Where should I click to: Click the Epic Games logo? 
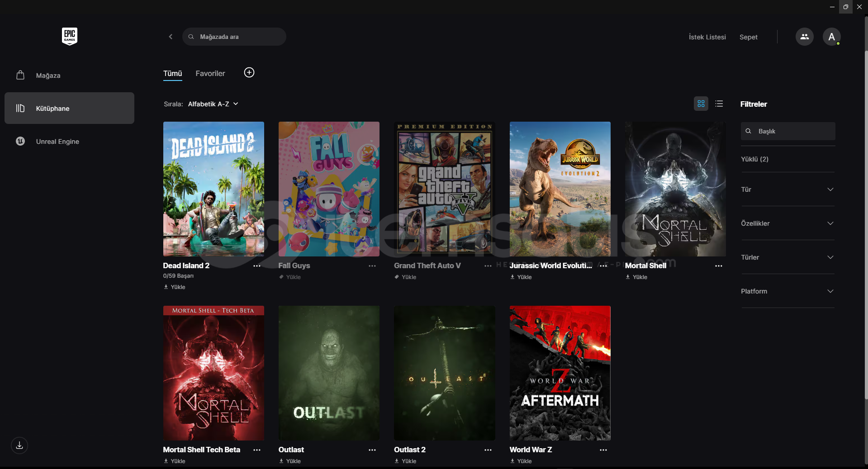click(70, 36)
